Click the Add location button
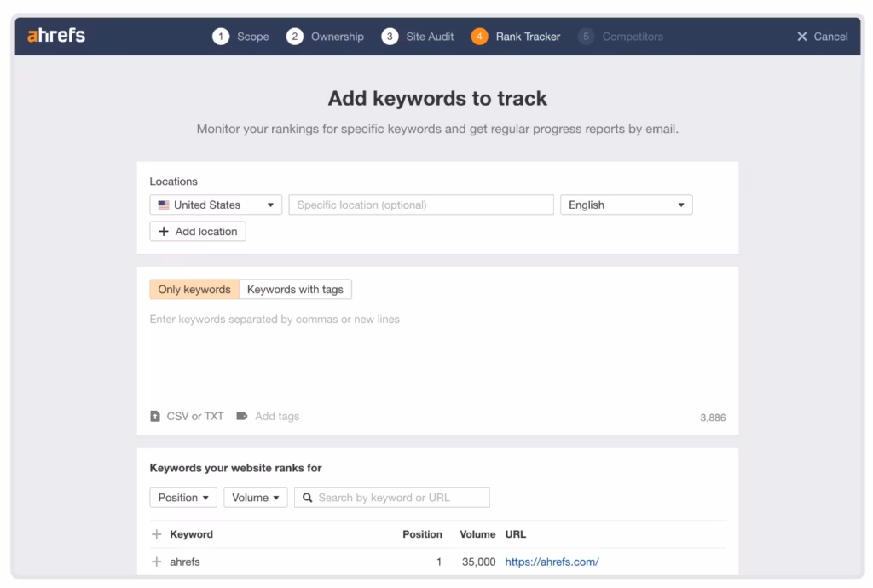This screenshot has width=873, height=588. click(x=198, y=232)
